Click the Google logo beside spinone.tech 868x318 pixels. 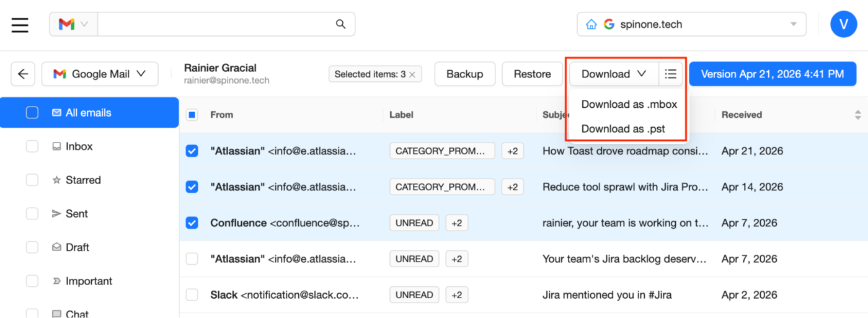609,25
